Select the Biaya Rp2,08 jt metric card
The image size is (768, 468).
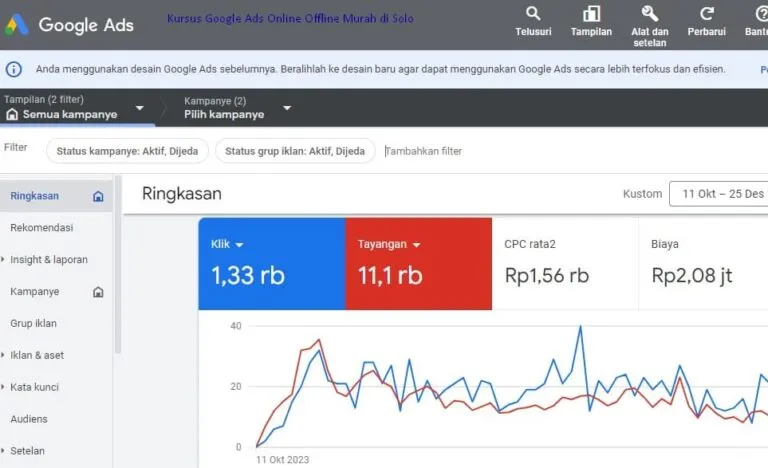[703, 264]
